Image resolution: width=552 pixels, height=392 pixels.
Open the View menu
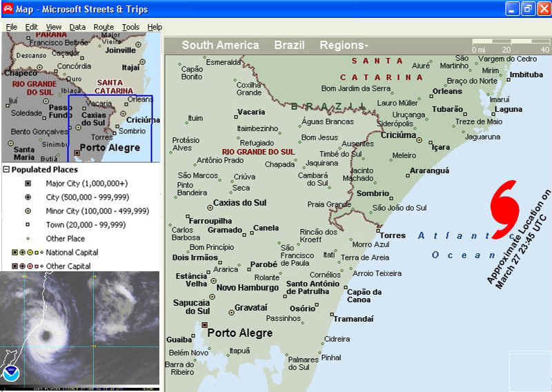point(54,27)
